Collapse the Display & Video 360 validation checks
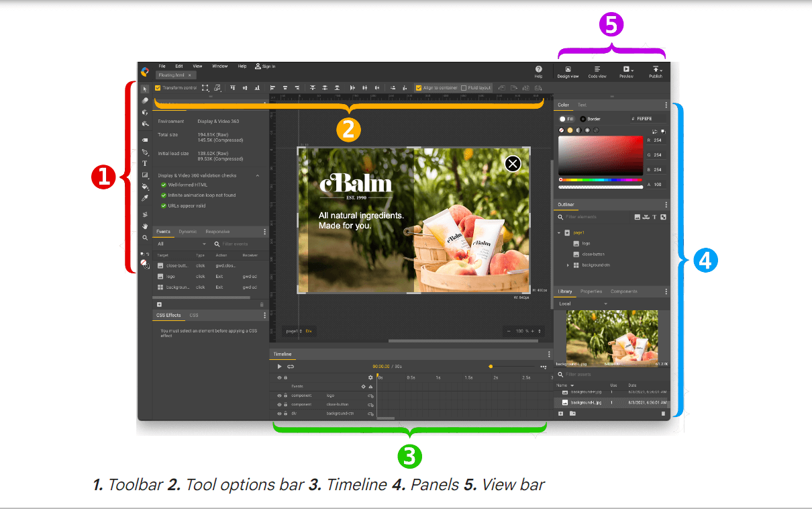The height and width of the screenshot is (509, 812). [x=258, y=175]
